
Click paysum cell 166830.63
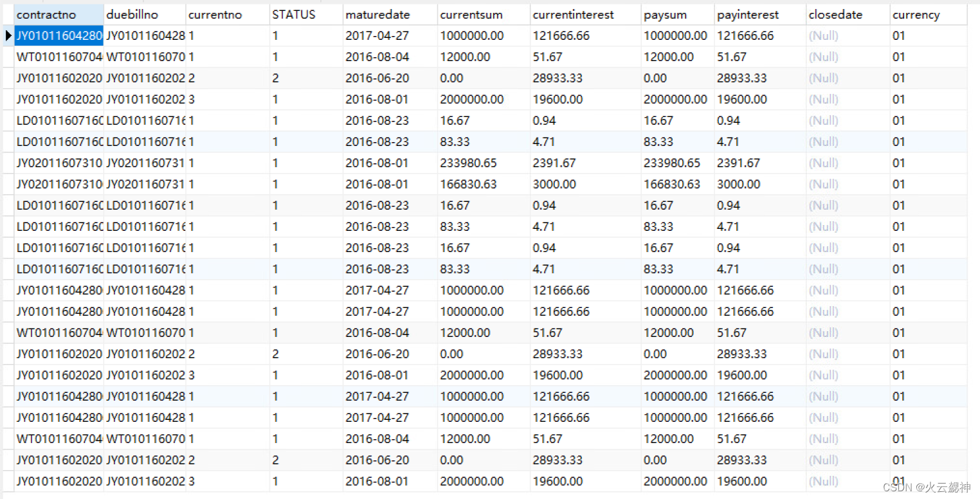[x=678, y=185]
